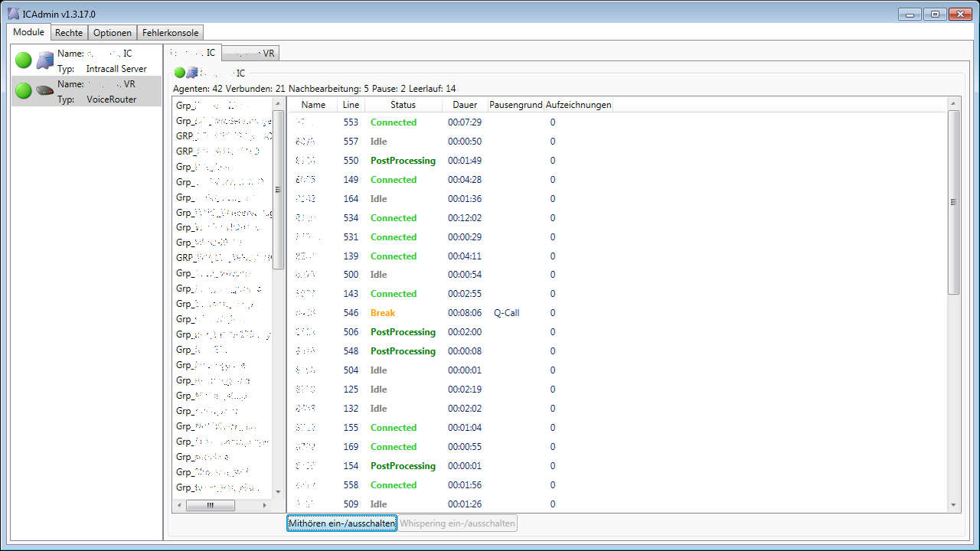Sort by Pausengrund column header
The height and width of the screenshot is (551, 980).
[516, 105]
